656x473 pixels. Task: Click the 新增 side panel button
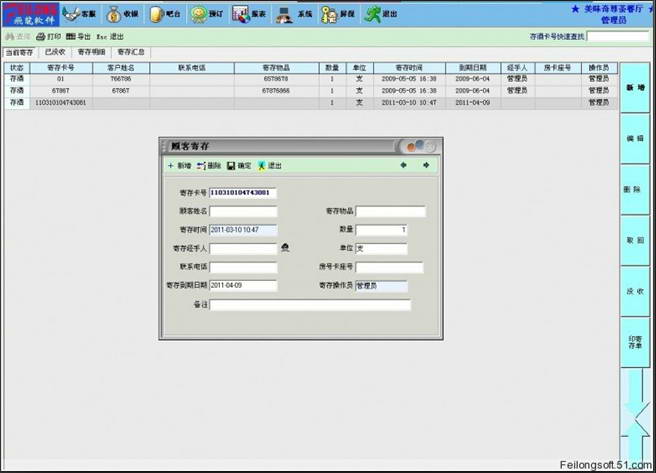(x=635, y=87)
